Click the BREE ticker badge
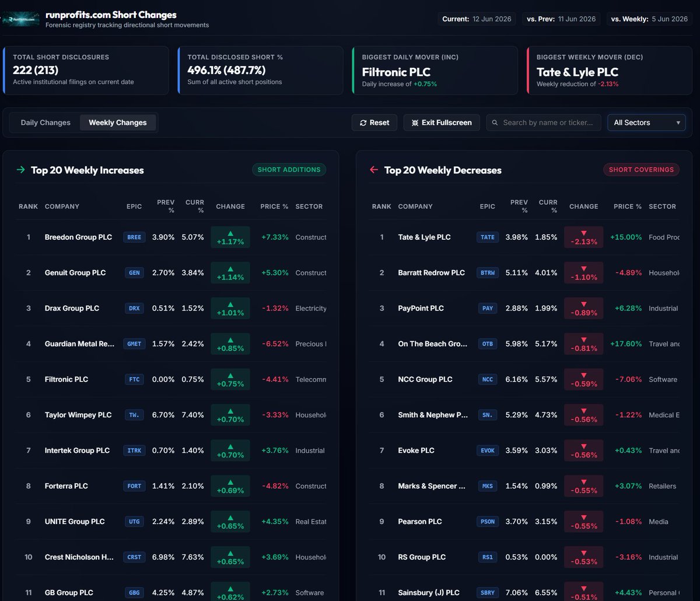Screen dimensions: 700x601 [x=134, y=237]
